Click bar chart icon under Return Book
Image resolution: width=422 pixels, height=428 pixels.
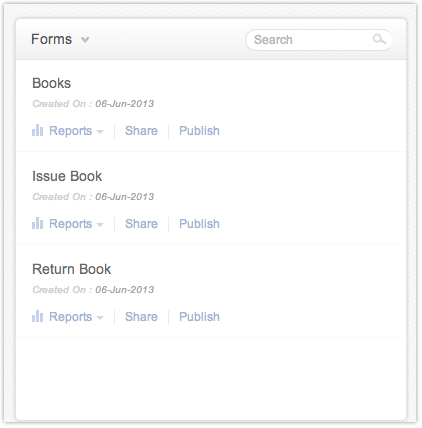(38, 316)
